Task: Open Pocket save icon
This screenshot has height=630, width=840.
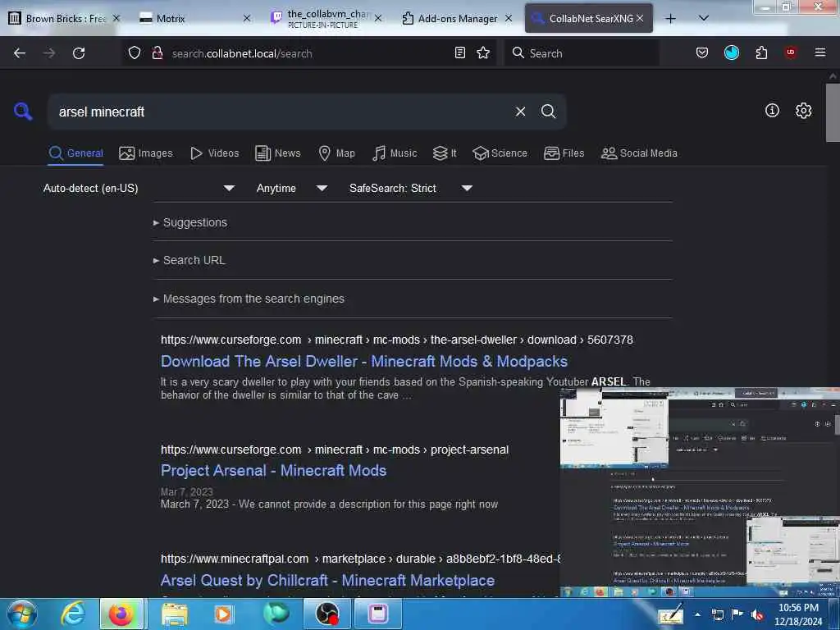Action: pyautogui.click(x=702, y=52)
